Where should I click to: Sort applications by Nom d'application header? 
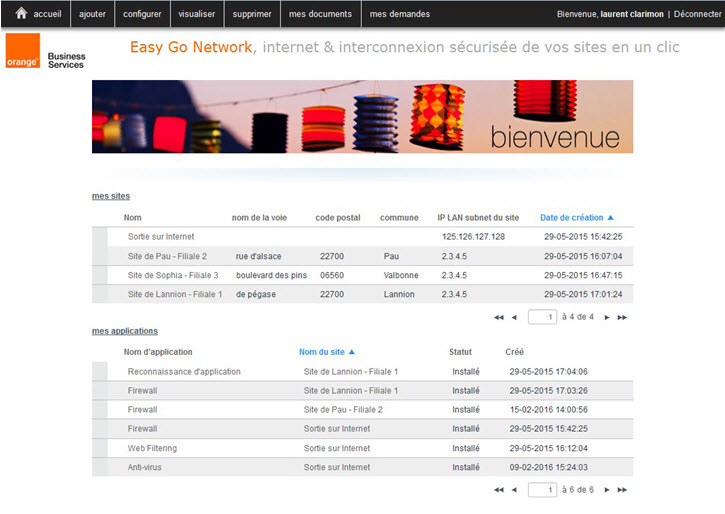(x=158, y=352)
